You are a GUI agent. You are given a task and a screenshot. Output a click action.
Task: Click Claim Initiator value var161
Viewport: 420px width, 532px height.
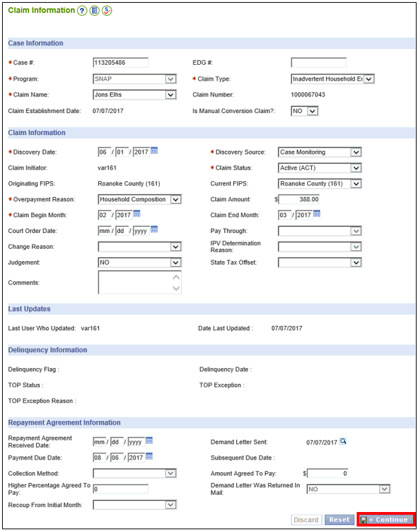point(107,168)
